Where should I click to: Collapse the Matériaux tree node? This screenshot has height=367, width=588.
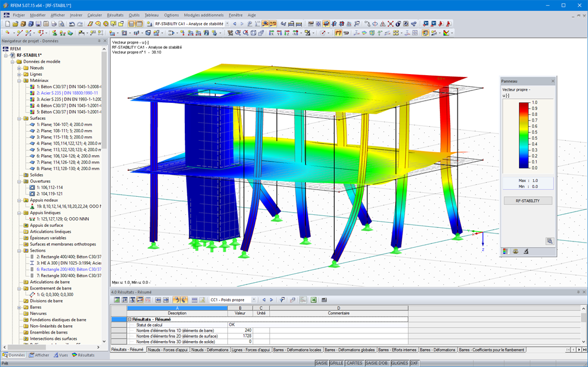(19, 81)
